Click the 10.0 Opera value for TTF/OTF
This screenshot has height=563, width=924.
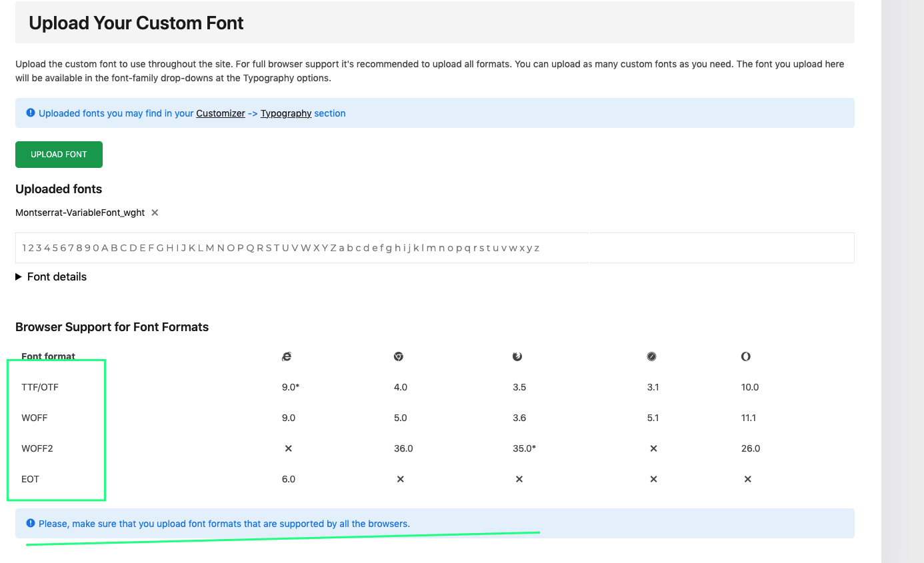[750, 387]
